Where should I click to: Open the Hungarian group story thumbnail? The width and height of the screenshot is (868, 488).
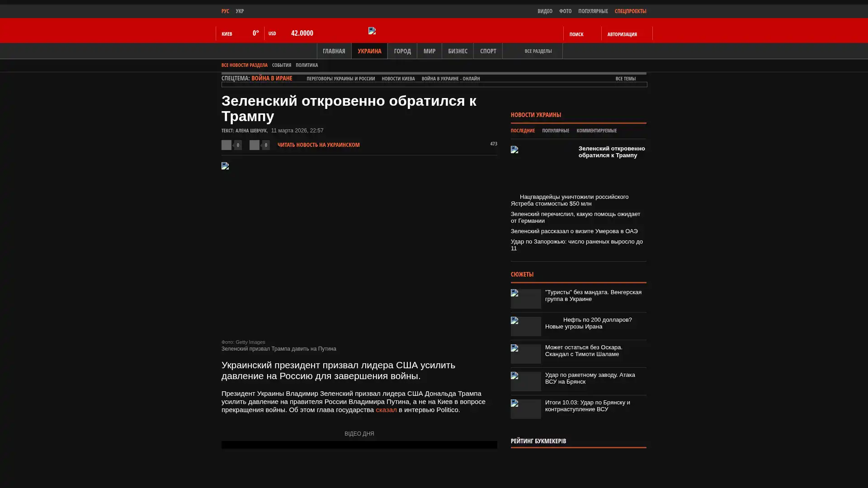(x=526, y=299)
